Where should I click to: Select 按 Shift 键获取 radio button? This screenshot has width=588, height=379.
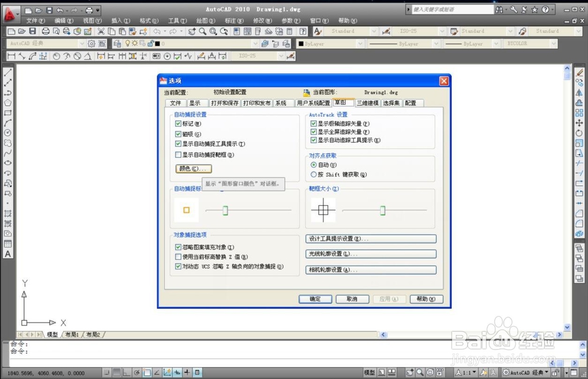(313, 175)
